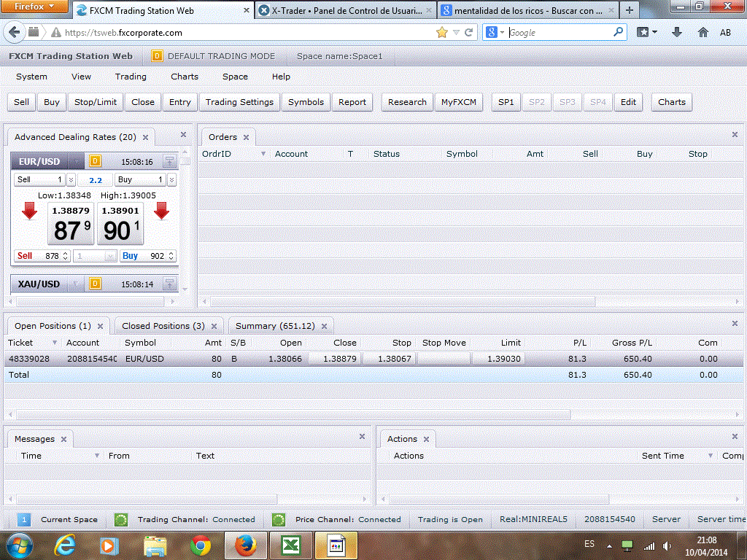Expand the Sell amount chevron dropdown
The width and height of the screenshot is (747, 560).
click(x=71, y=179)
